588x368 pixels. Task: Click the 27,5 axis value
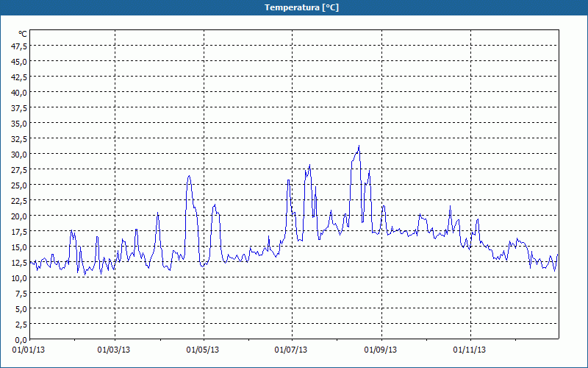[x=20, y=170]
